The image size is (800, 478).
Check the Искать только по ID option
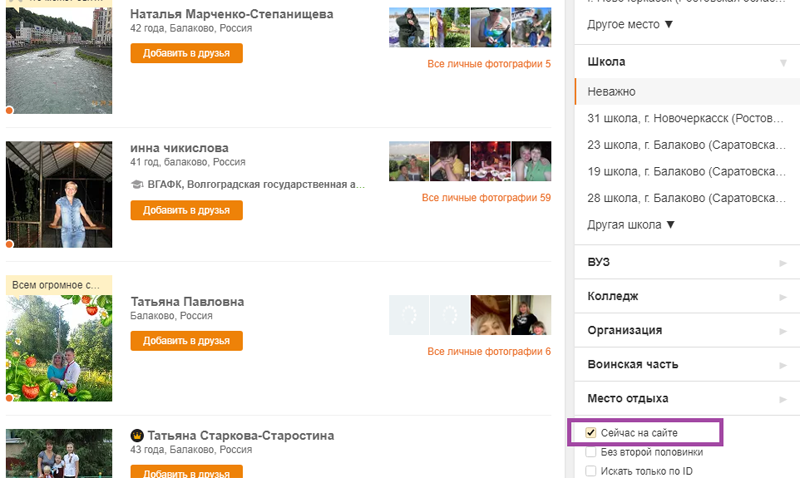click(591, 470)
